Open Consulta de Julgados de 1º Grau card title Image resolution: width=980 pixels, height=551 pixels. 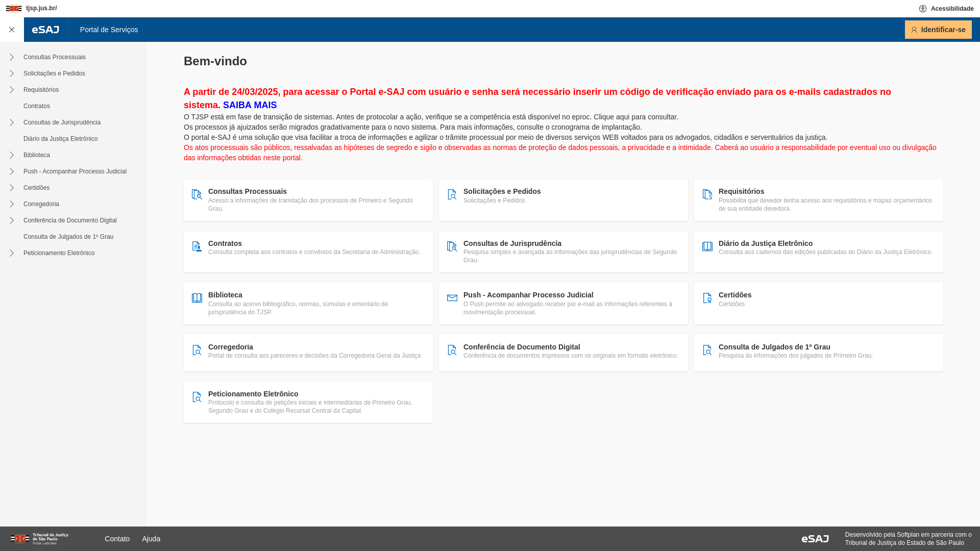point(774,347)
